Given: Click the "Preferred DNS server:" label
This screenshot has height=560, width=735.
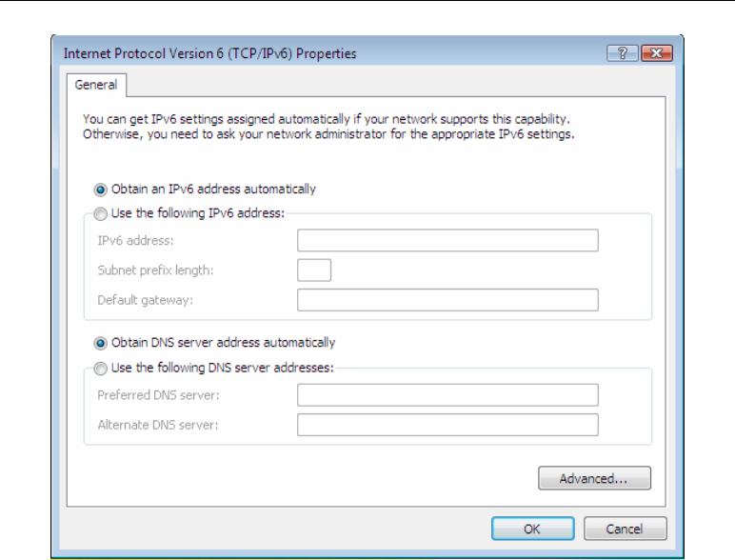Looking at the screenshot, I should (158, 395).
